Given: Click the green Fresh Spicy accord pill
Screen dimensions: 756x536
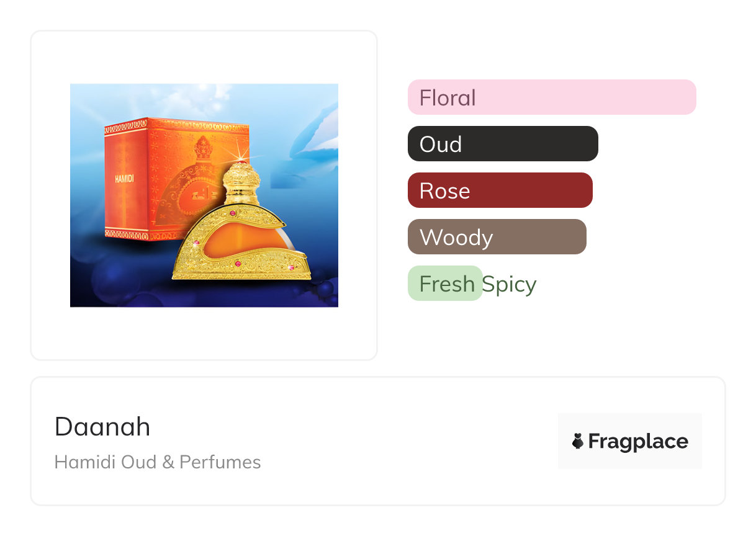Looking at the screenshot, I should pyautogui.click(x=445, y=284).
